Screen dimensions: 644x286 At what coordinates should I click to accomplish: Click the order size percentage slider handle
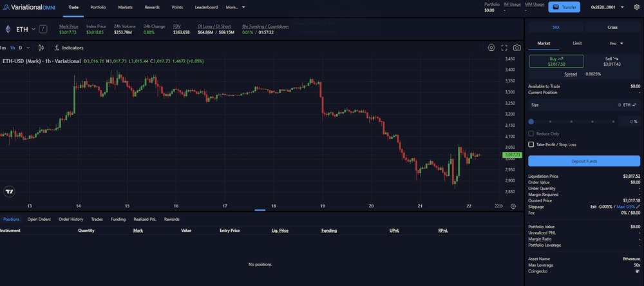[x=531, y=122]
